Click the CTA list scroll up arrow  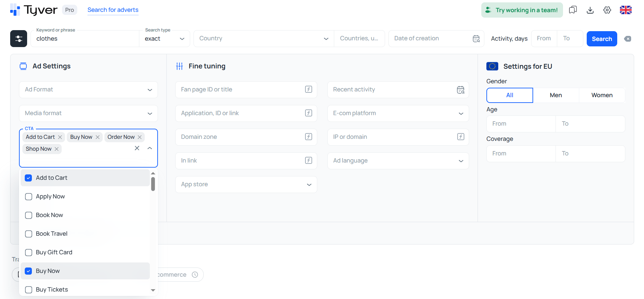[x=153, y=173]
